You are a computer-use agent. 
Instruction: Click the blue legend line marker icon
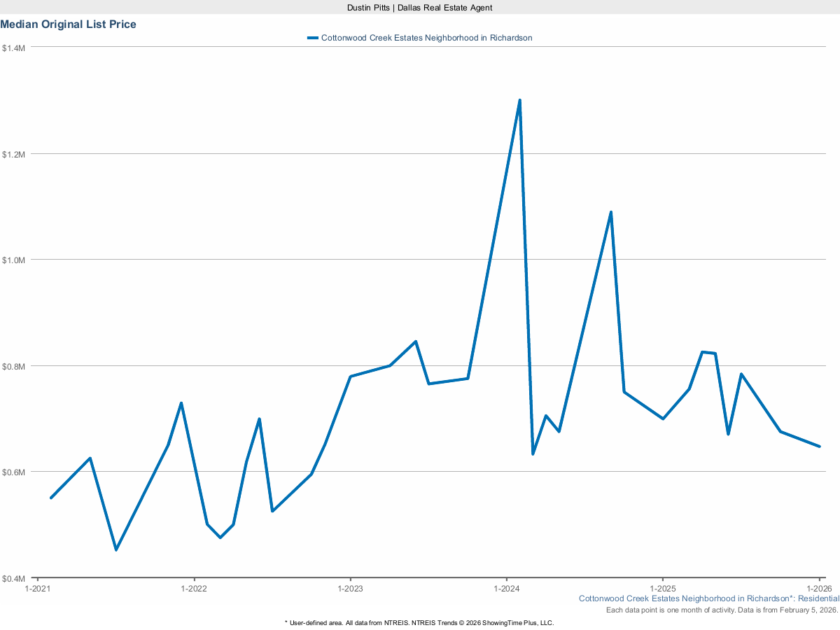coord(313,38)
